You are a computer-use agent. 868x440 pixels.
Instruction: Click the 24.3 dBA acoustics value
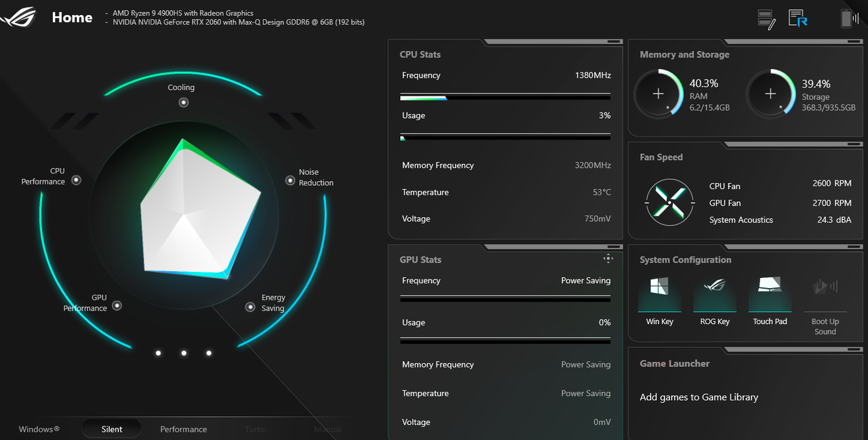(834, 220)
